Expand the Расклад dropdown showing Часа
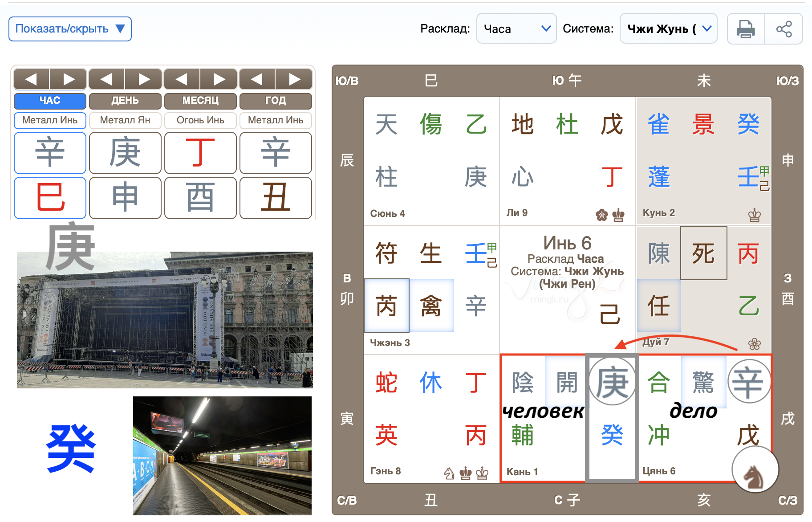Viewport: 812px width, 522px height. (x=516, y=29)
